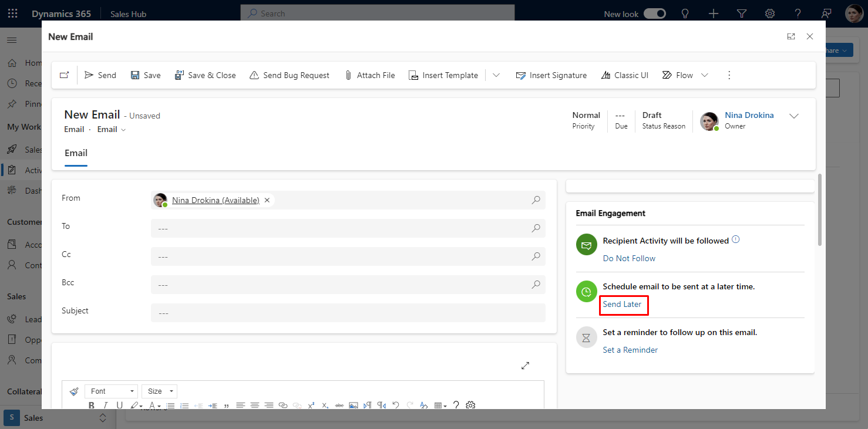Click Insert Template
Image resolution: width=868 pixels, height=429 pixels.
coord(443,75)
